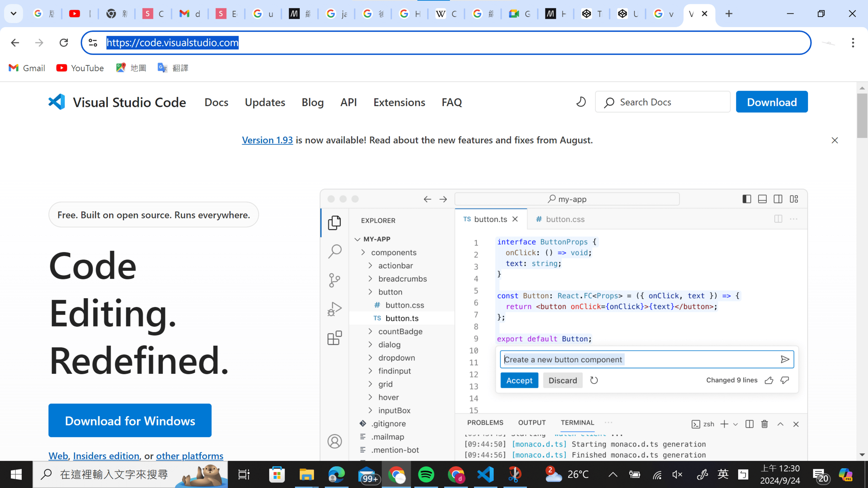Image resolution: width=868 pixels, height=488 pixels.
Task: Toggle the primary sidebar layout icon
Action: click(x=746, y=199)
